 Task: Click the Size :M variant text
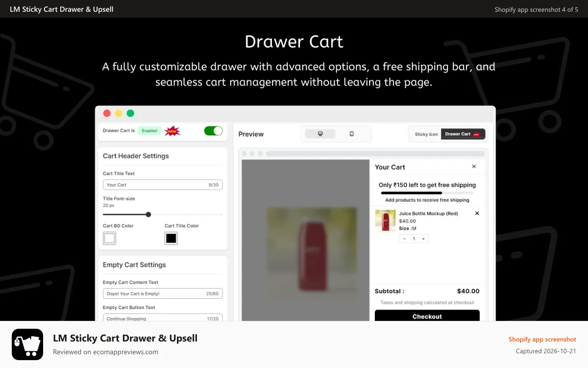click(x=408, y=228)
